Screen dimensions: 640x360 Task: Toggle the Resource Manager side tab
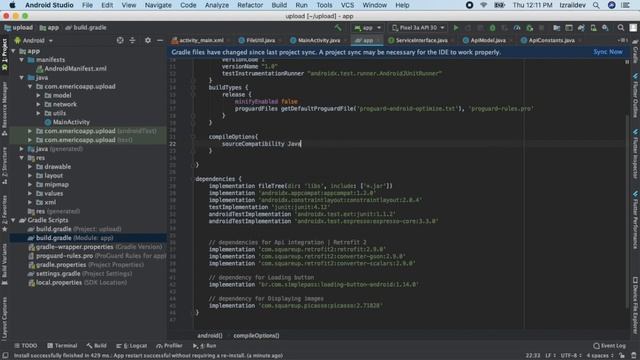[x=4, y=108]
